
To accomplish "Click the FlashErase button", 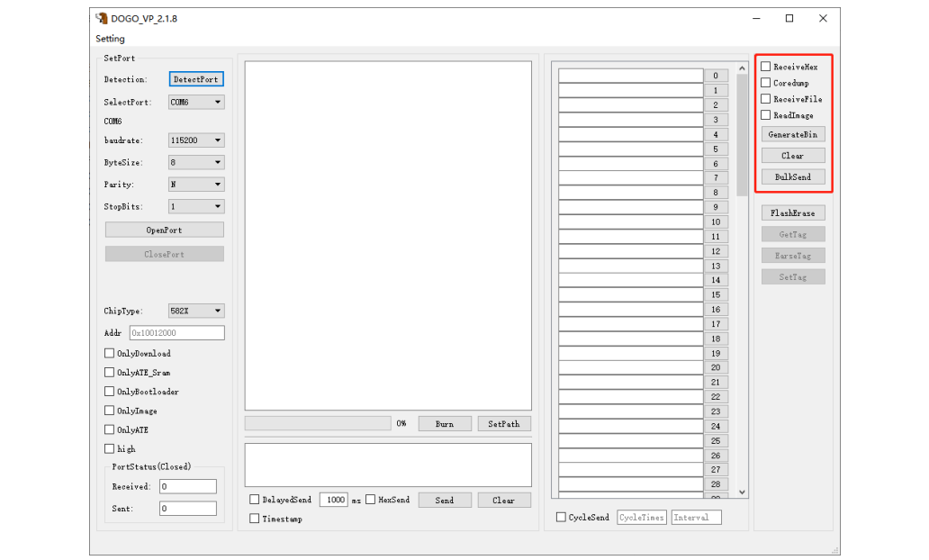I will [793, 212].
